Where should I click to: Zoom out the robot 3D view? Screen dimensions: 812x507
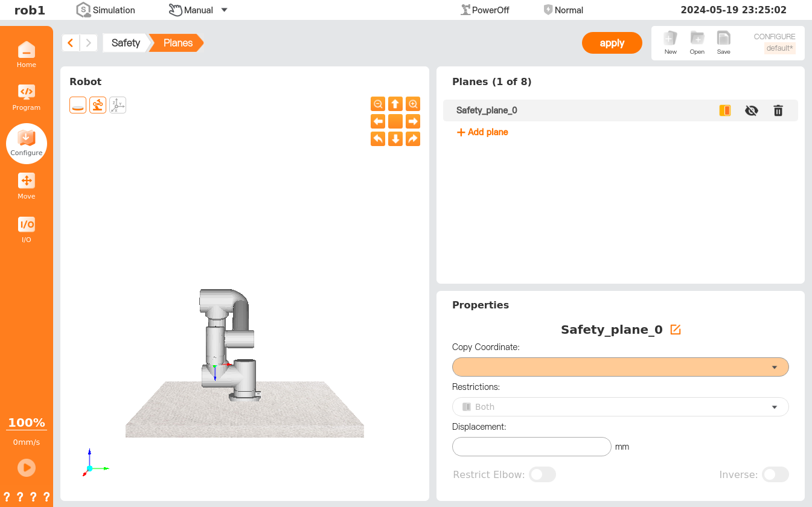click(x=378, y=104)
